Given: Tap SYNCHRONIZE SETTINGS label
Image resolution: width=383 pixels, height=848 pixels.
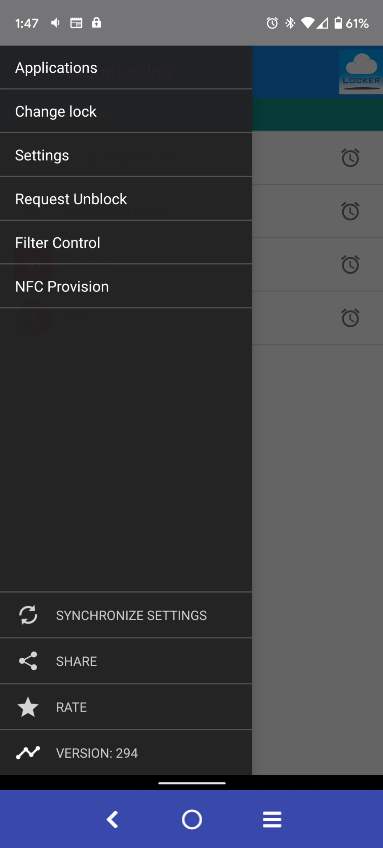Looking at the screenshot, I should [131, 615].
